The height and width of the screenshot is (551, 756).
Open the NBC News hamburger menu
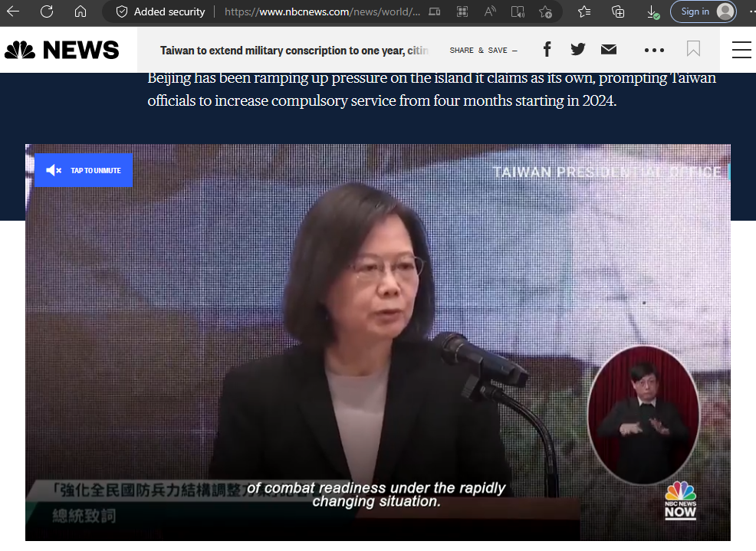coord(741,50)
